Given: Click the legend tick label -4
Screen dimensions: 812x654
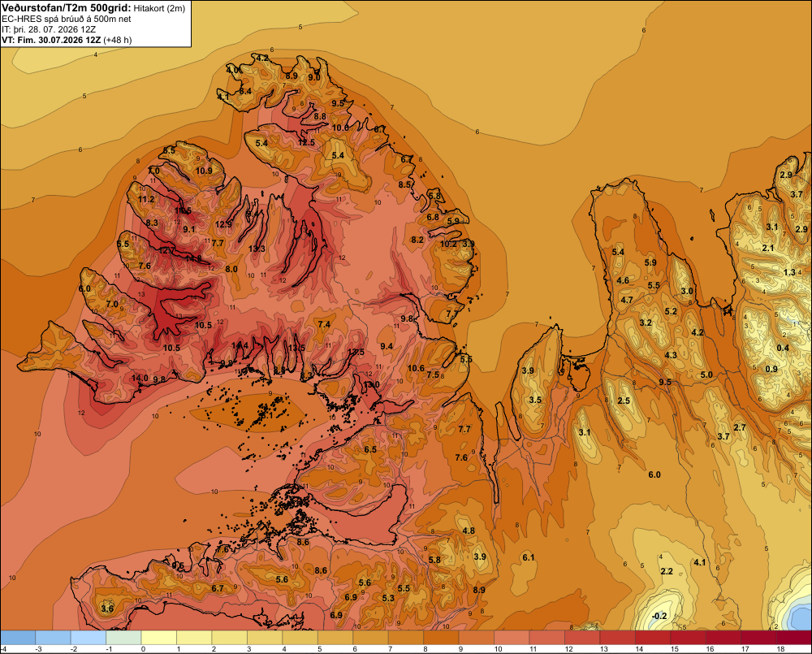Looking at the screenshot, I should (3, 649).
